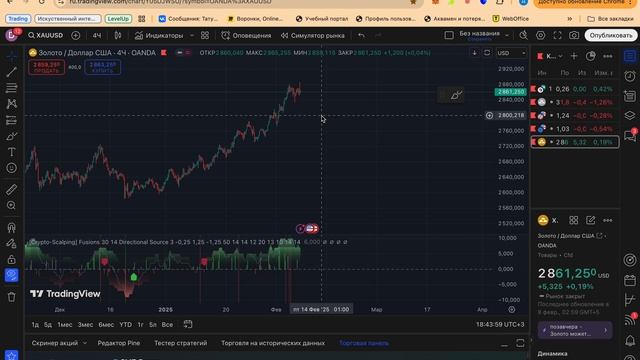Add symbol to the watchlist with plus
Screen dimensions: 640x360
574,56
